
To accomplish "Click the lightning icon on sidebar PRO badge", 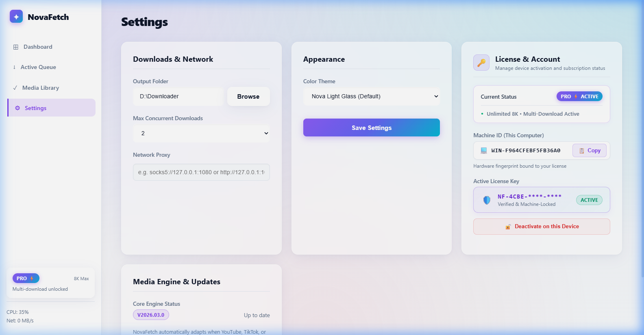I will click(32, 279).
